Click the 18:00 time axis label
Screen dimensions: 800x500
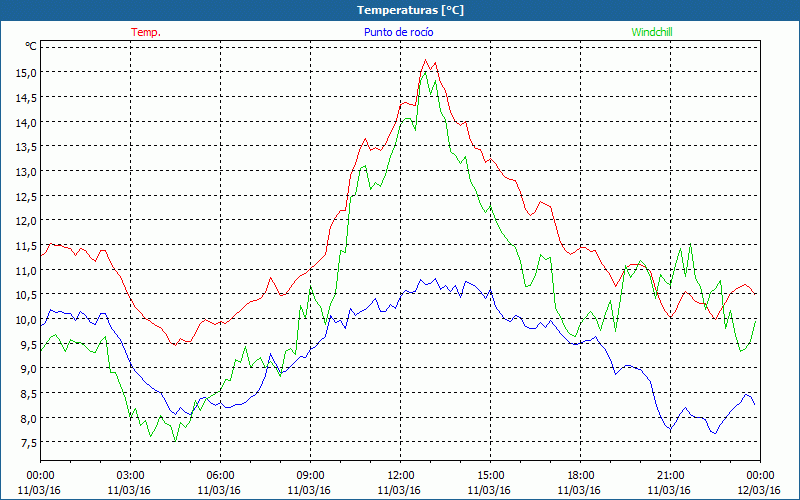581,476
